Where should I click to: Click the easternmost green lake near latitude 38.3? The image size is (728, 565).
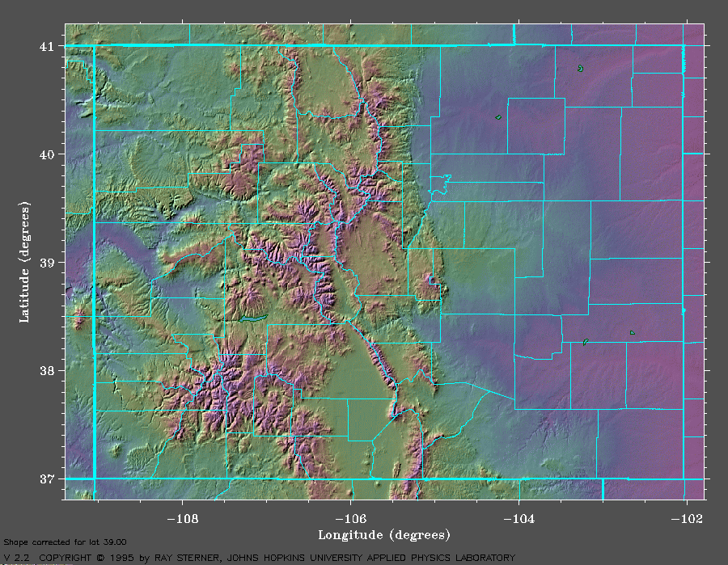pyautogui.click(x=633, y=332)
